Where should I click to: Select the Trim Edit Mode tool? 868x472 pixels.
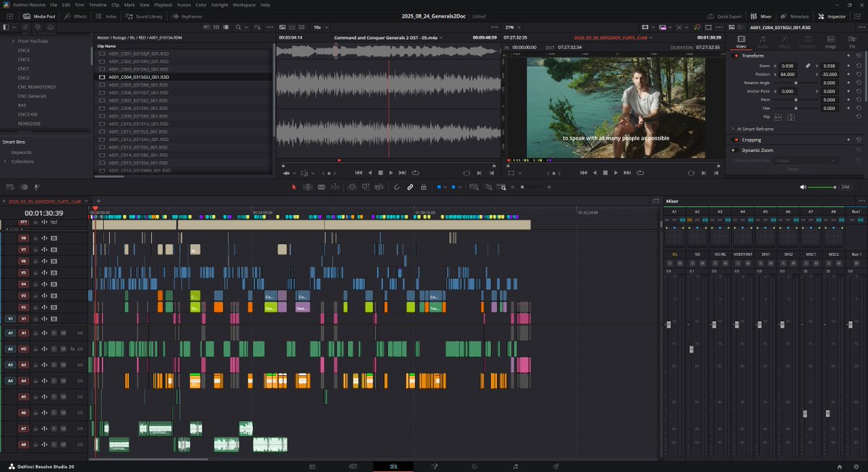click(308, 187)
